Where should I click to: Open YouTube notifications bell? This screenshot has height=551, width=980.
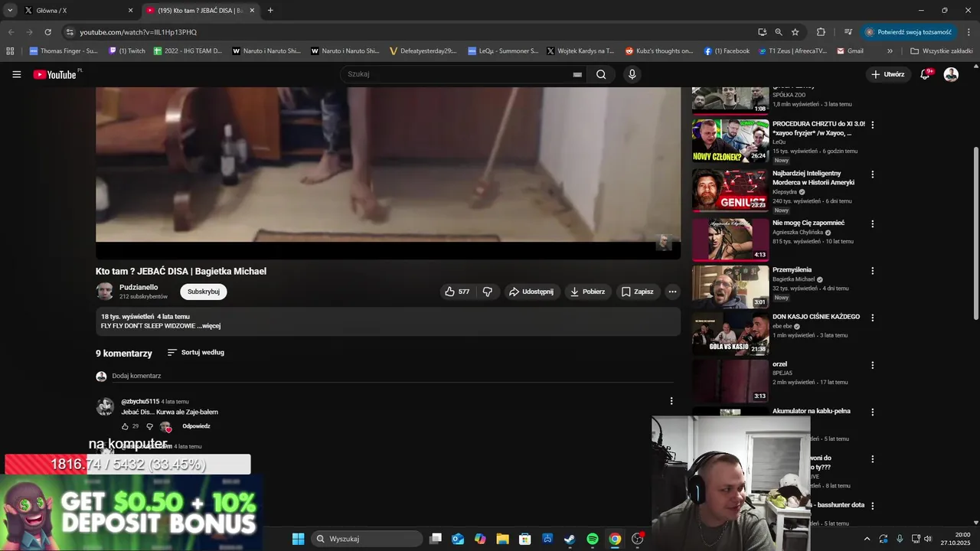[925, 74]
